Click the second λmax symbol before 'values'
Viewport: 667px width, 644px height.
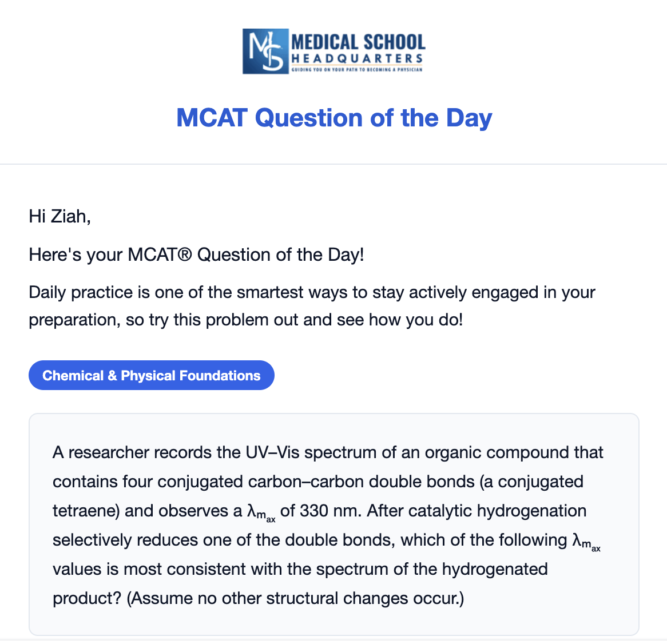[x=586, y=542]
